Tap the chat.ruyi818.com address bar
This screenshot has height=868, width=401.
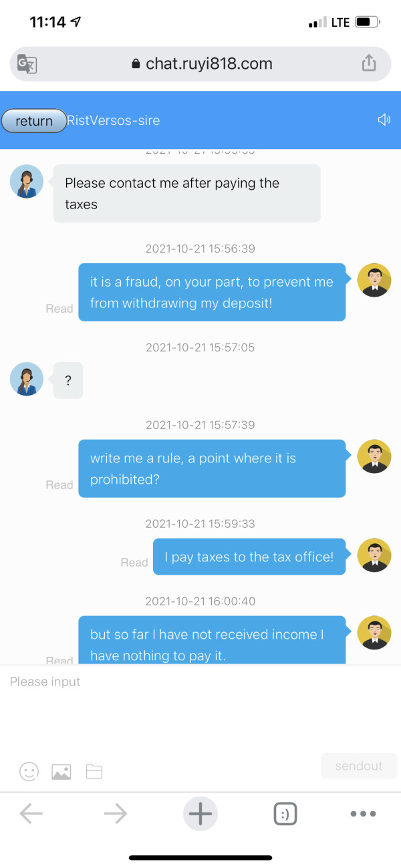coord(200,64)
